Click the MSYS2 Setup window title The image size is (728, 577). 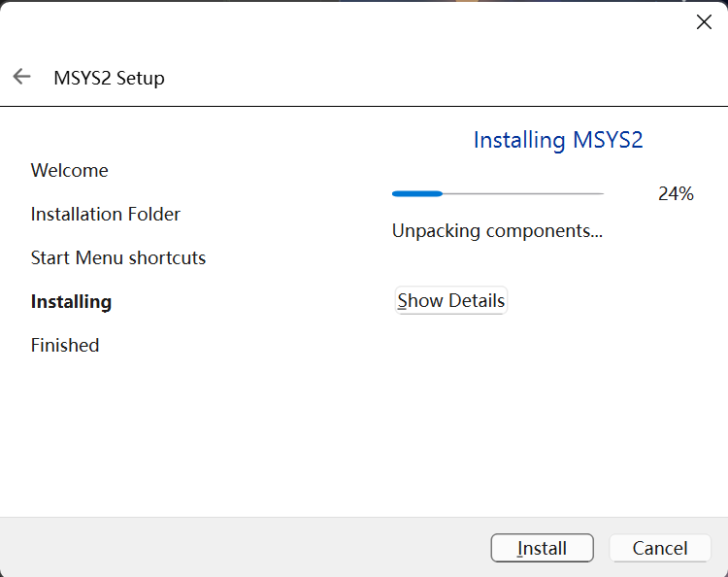tap(109, 78)
